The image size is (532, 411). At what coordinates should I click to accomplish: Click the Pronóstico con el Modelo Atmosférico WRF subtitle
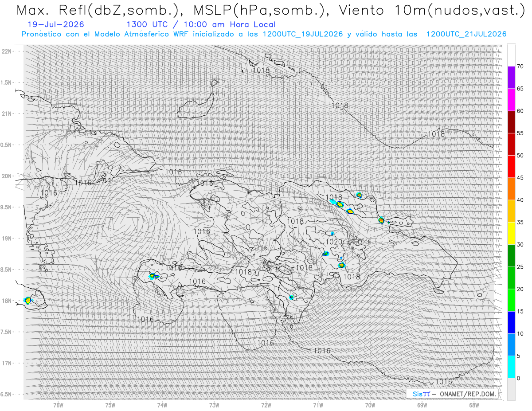pos(264,34)
